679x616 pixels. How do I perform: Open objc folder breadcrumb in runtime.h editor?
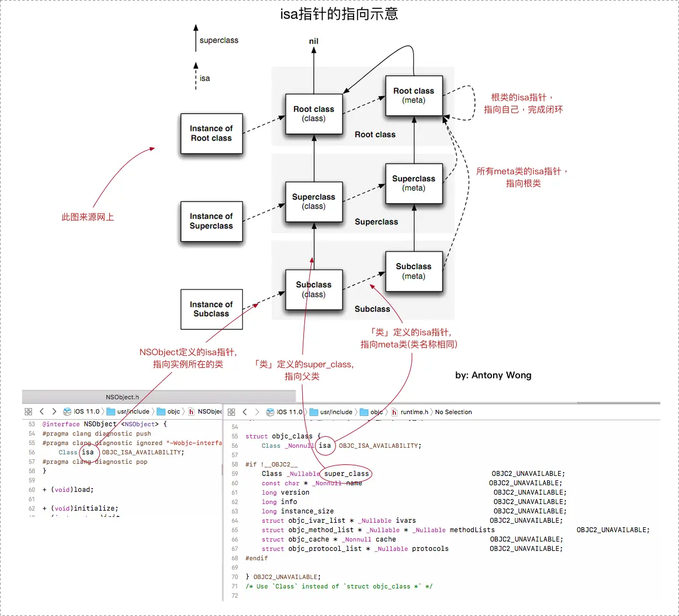click(x=371, y=412)
